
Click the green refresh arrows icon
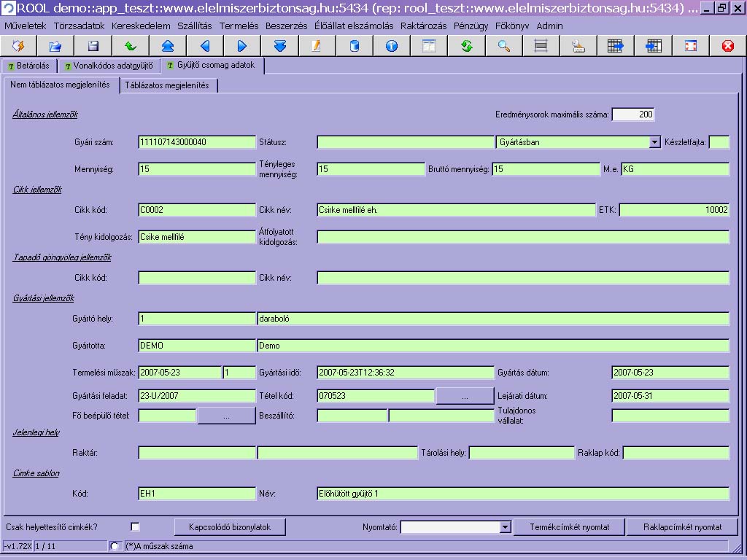pyautogui.click(x=466, y=46)
